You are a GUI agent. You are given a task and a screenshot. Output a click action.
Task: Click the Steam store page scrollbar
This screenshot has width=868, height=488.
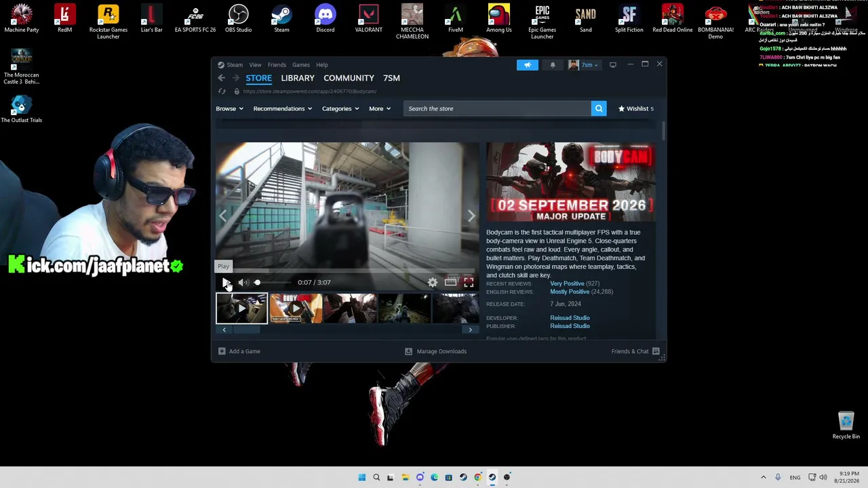[x=663, y=131]
